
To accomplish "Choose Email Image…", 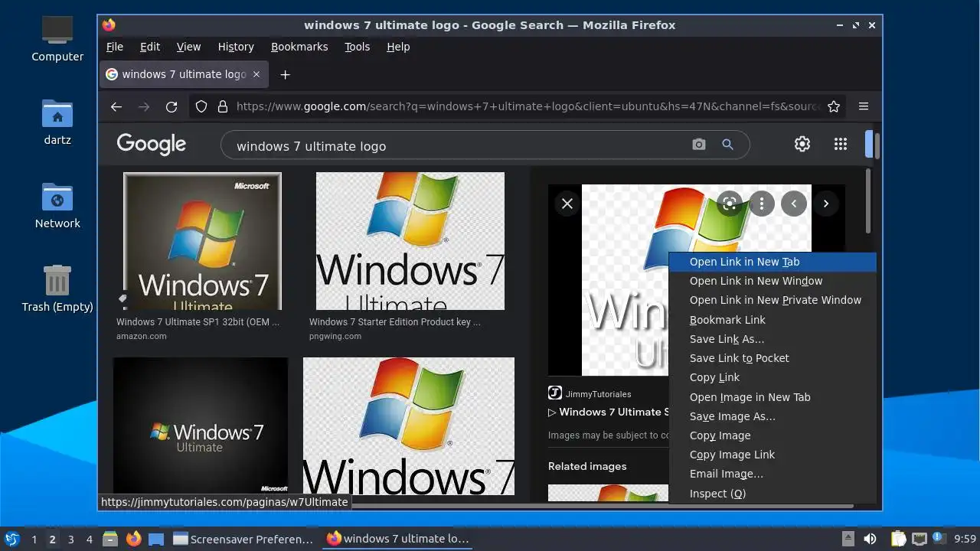I will [773, 474].
